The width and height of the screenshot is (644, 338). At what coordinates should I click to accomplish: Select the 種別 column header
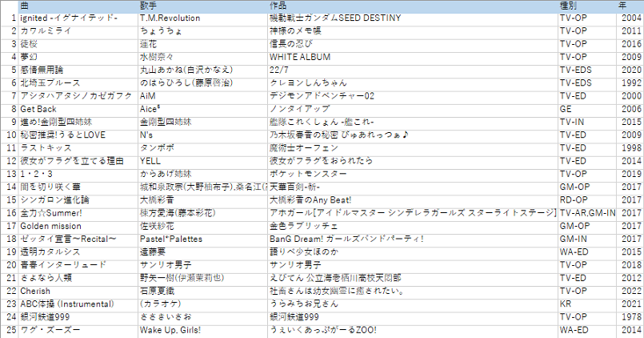tap(587, 6)
